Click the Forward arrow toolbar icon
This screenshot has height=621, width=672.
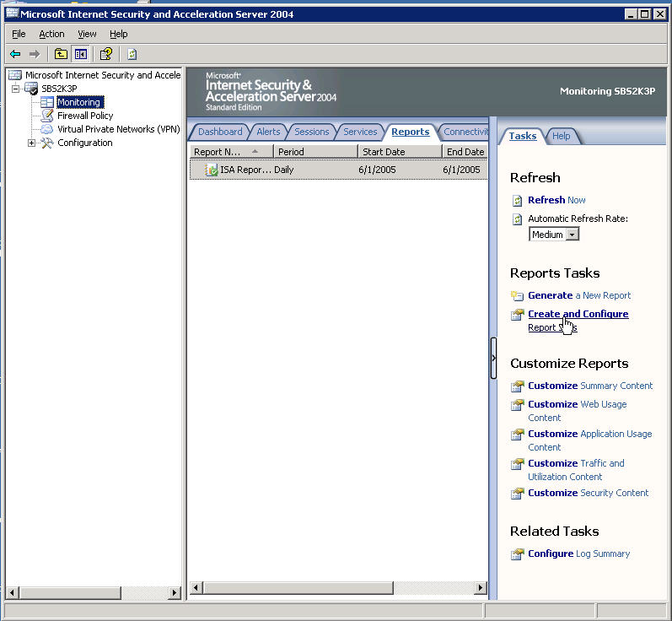[35, 54]
